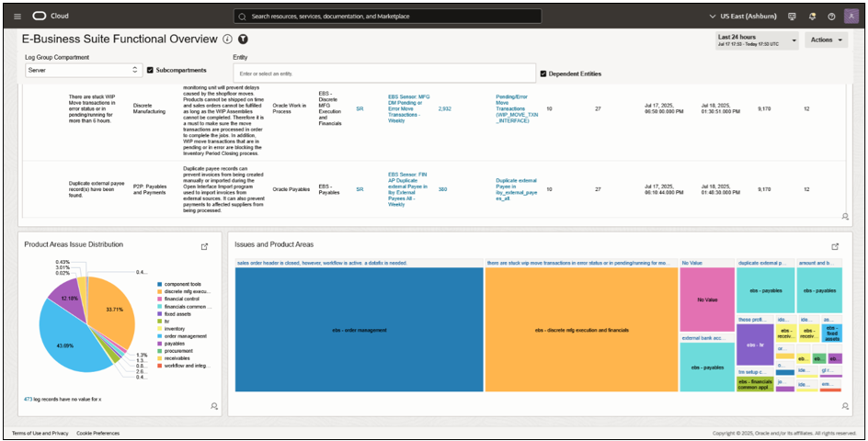Toggle workflow and integration legend swatch

coord(159,365)
